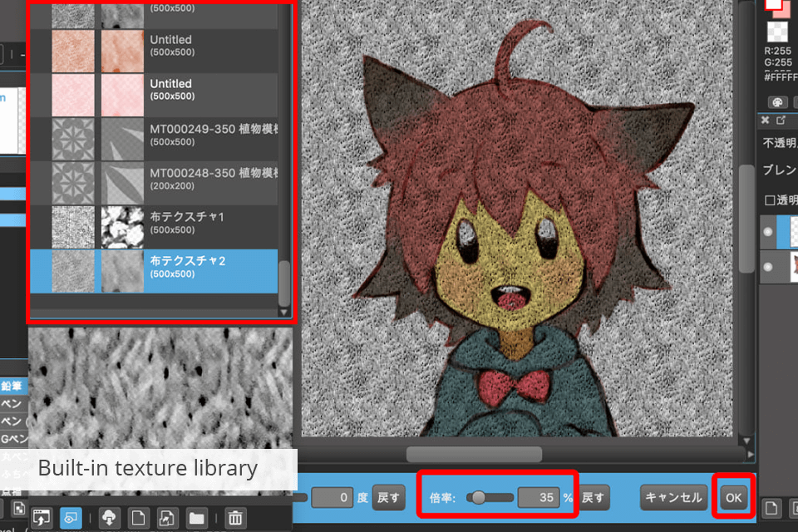Click the trash icon to delete material
The height and width of the screenshot is (532, 798).
[235, 518]
